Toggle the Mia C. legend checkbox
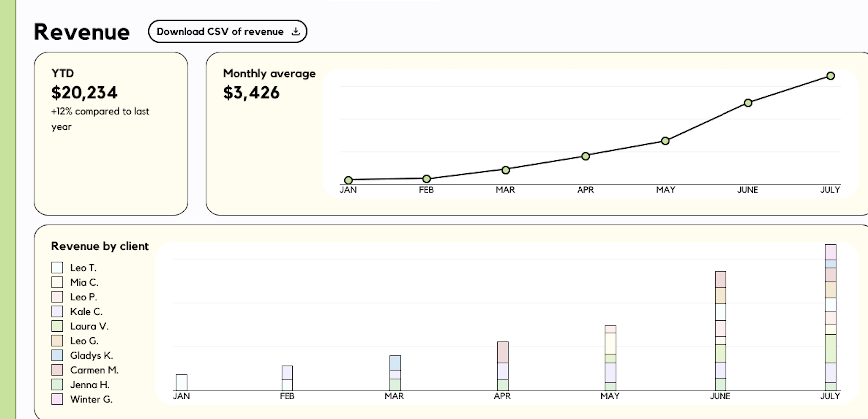The height and width of the screenshot is (419, 868). (57, 282)
